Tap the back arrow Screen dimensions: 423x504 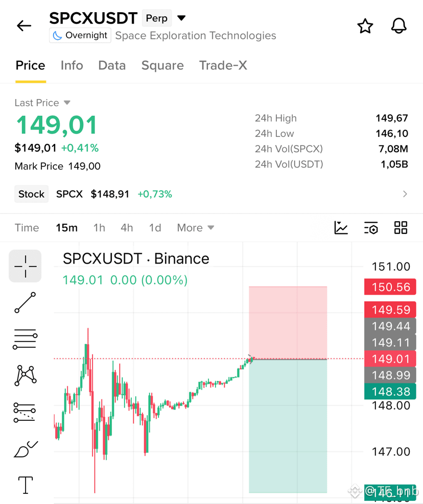coord(24,26)
